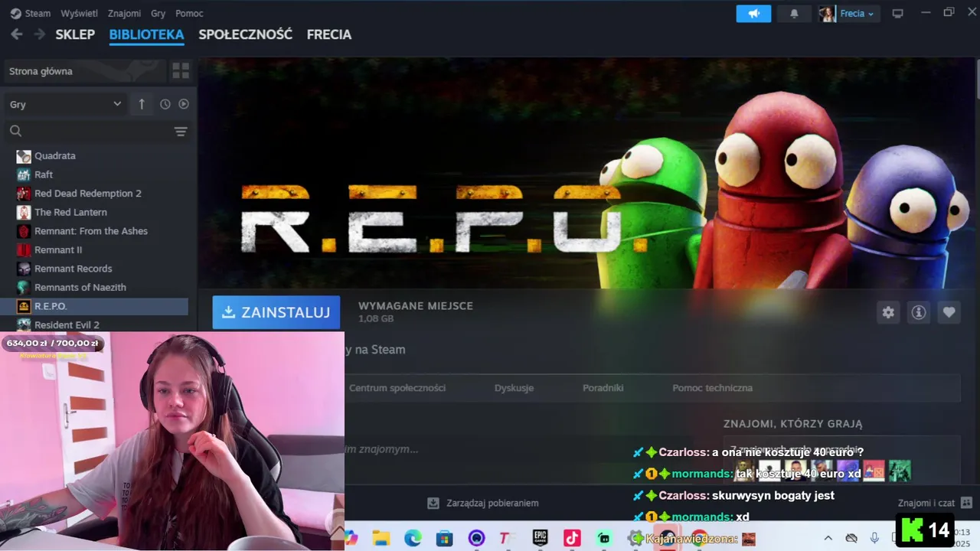Click the ZAINSTALUJ install button
The image size is (980, 551).
tap(276, 312)
